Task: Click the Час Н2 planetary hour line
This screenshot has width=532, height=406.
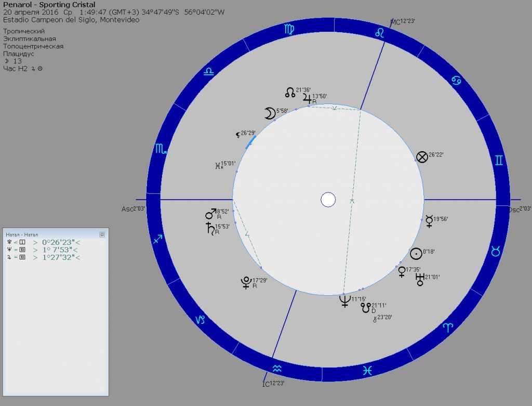Action: pyautogui.click(x=23, y=69)
